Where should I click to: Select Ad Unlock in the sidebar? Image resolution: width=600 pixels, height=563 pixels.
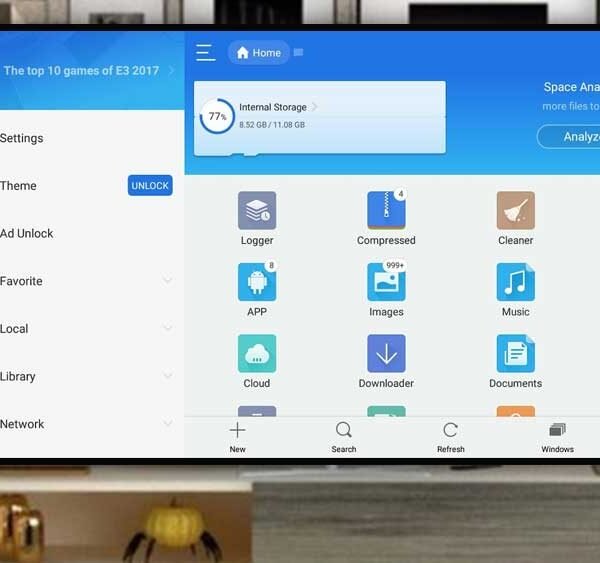26,233
